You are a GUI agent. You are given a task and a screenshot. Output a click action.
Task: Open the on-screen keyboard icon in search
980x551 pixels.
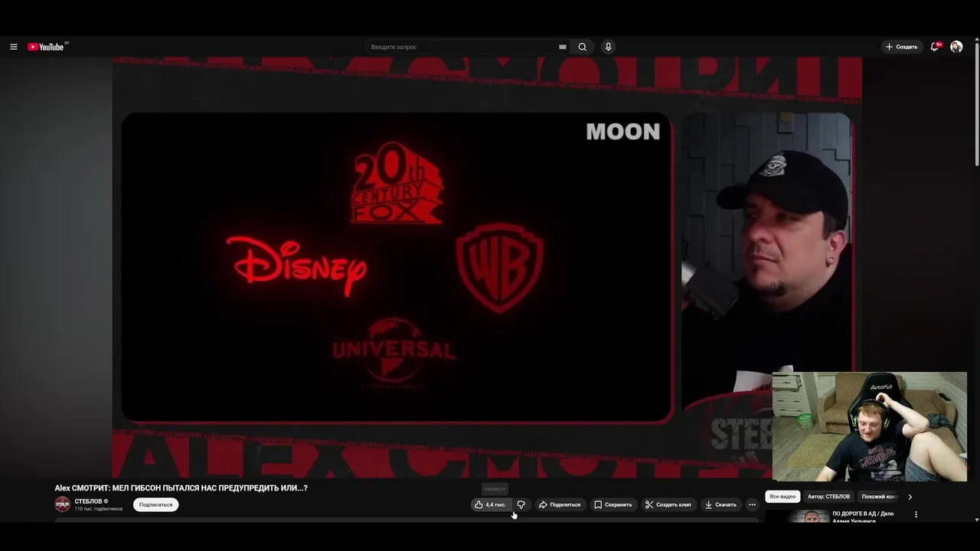[563, 47]
